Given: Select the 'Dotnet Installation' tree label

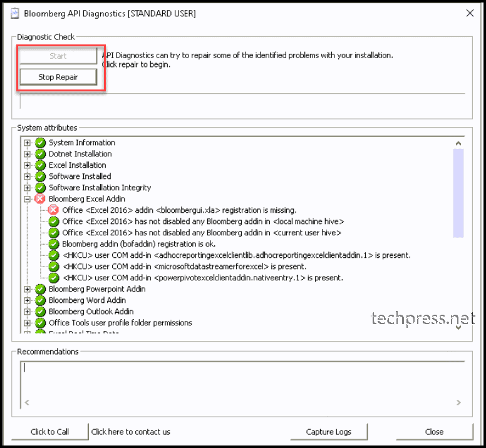Looking at the screenshot, I should [x=80, y=154].
